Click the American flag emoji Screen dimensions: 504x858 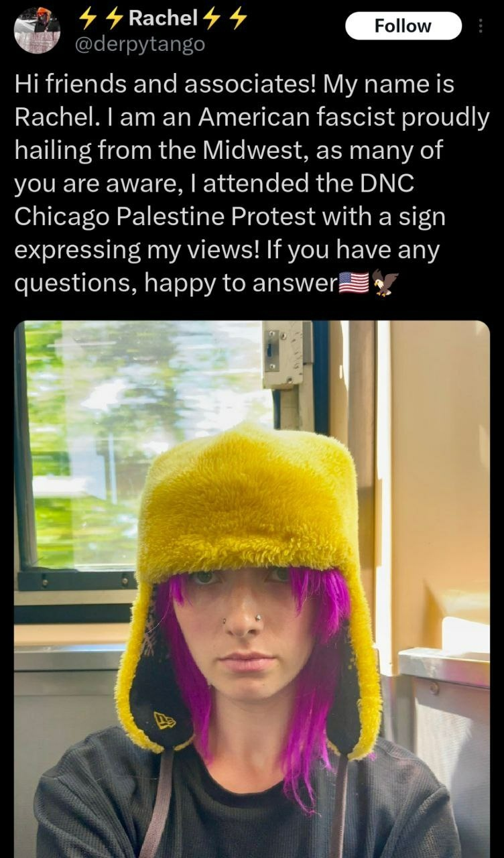(x=354, y=284)
